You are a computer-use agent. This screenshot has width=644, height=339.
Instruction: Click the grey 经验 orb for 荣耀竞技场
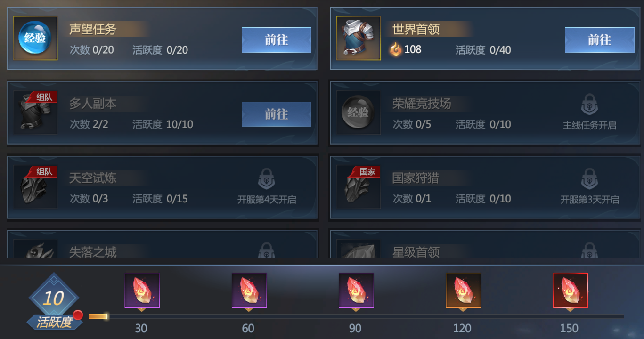[x=359, y=113]
